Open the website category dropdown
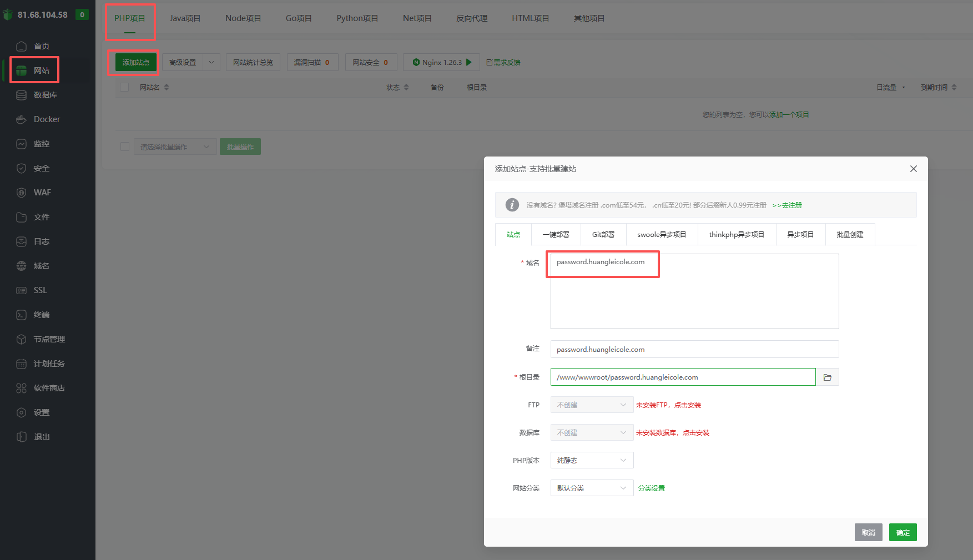This screenshot has width=973, height=560. click(592, 488)
